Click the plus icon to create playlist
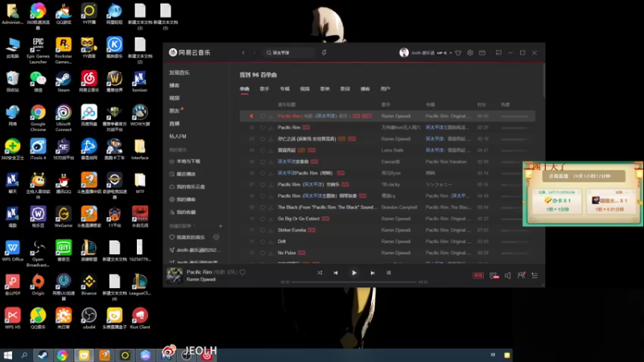Image resolution: width=644 pixels, height=362 pixels. tap(220, 226)
